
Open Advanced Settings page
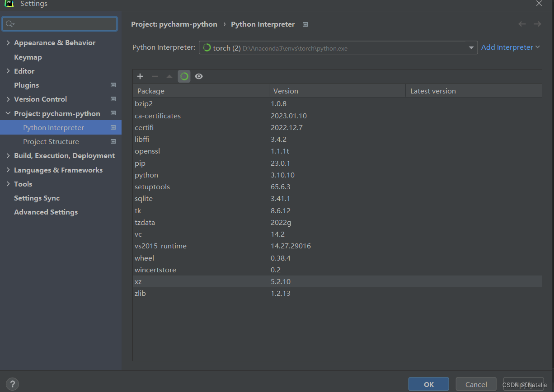point(46,212)
